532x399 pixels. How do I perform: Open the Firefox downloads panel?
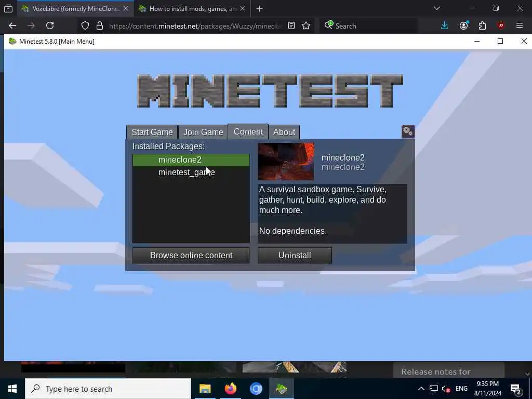[445, 25]
